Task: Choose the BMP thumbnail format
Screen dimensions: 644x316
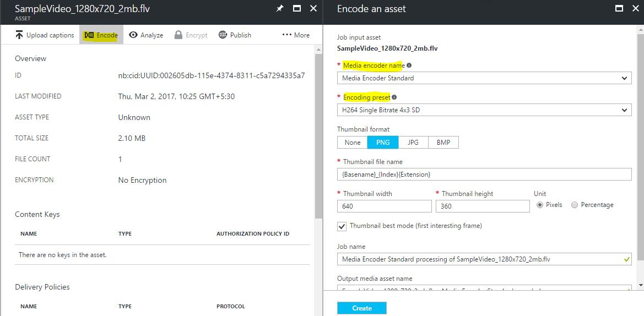Action: (x=443, y=143)
